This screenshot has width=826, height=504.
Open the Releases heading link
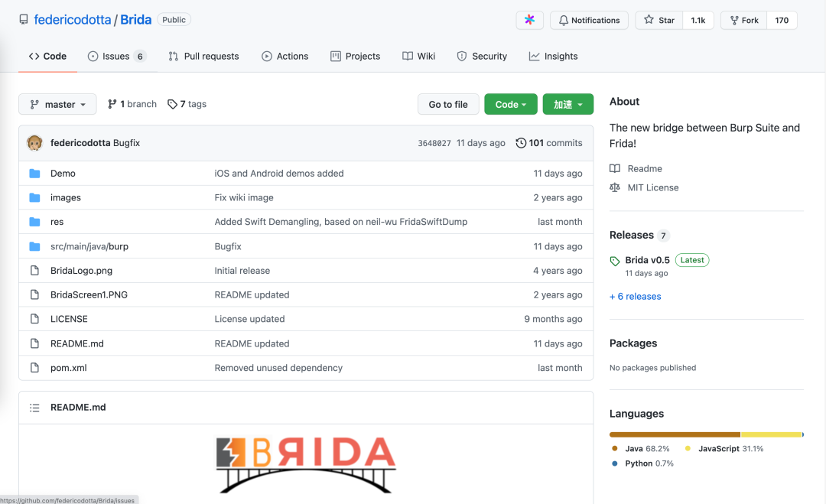point(632,235)
